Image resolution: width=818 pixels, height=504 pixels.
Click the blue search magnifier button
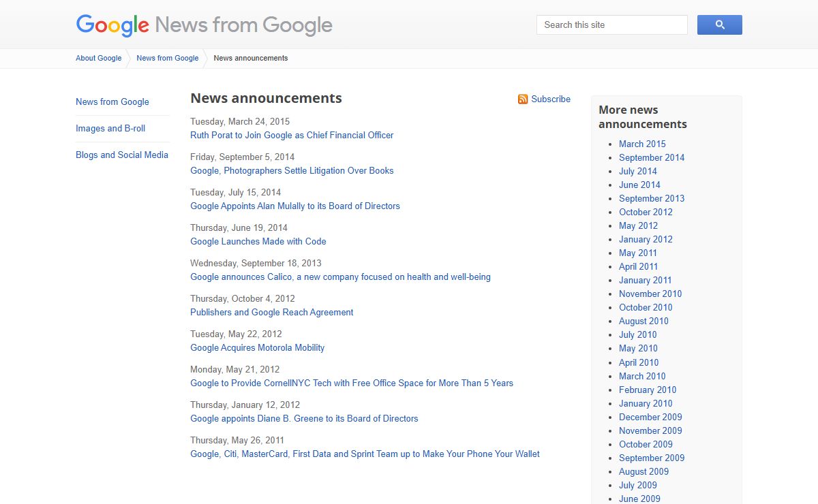[x=719, y=25]
